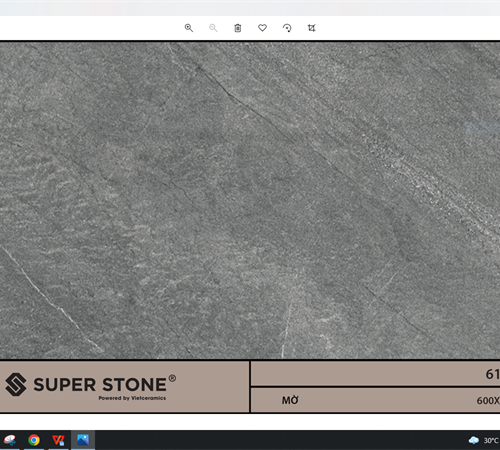Click the 600X size text
The image size is (500, 450).
[488, 401]
